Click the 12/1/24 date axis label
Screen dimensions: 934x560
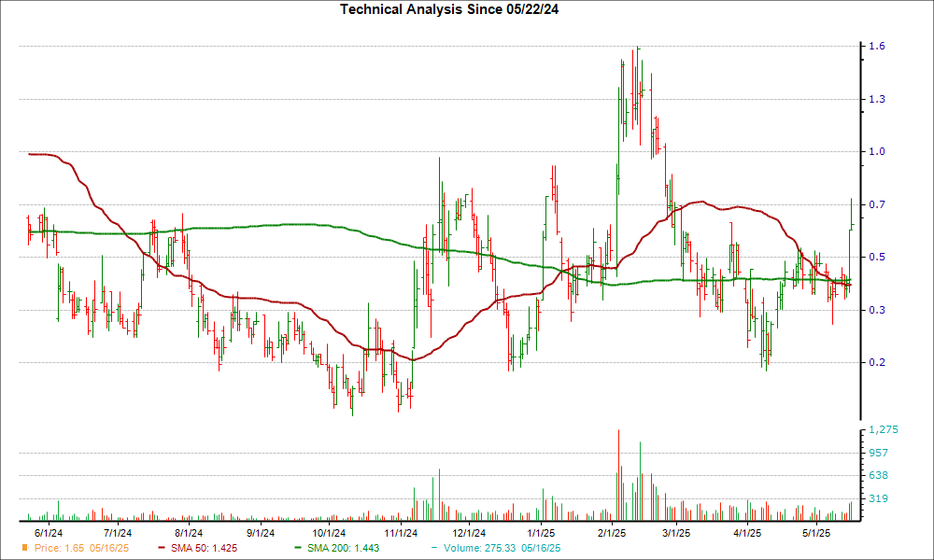[x=469, y=533]
